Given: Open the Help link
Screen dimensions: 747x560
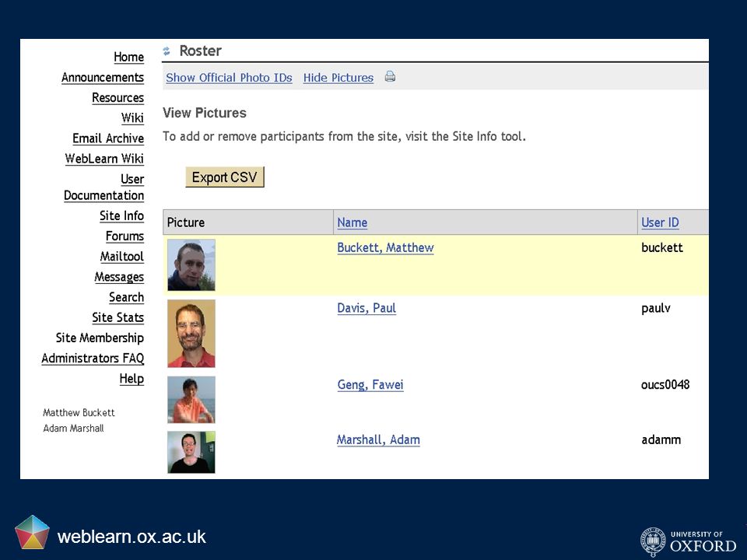Looking at the screenshot, I should [132, 379].
